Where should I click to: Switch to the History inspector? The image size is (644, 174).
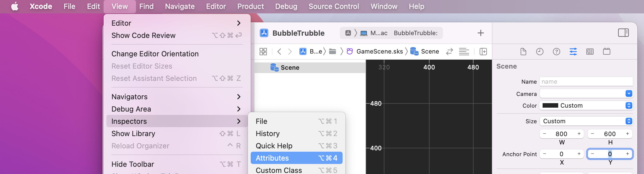pos(540,51)
